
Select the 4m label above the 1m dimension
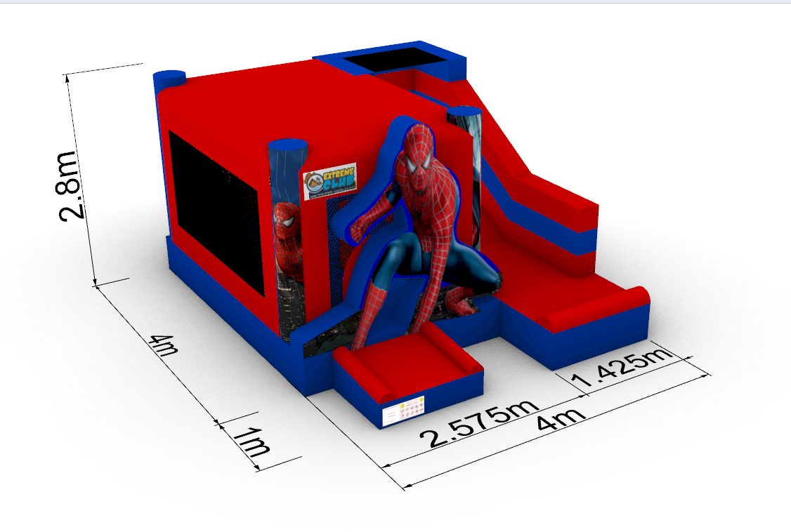pos(164,345)
